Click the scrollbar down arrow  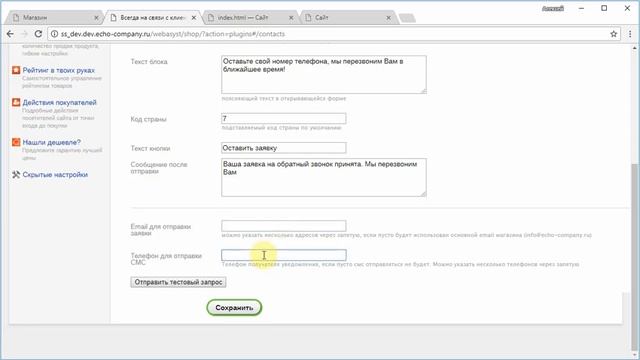click(x=635, y=356)
